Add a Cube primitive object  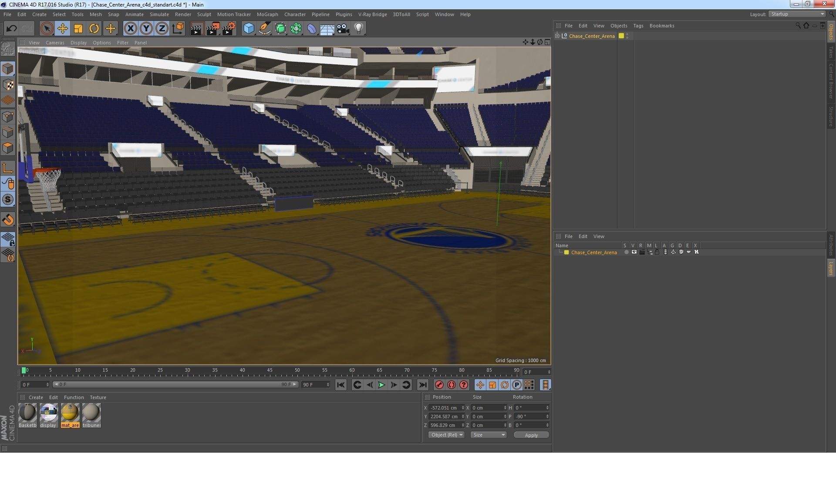[249, 29]
